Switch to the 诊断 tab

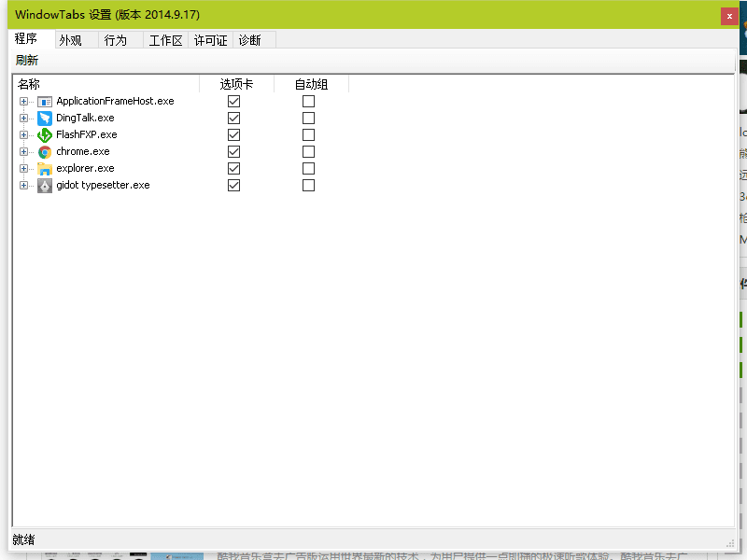[x=251, y=40]
